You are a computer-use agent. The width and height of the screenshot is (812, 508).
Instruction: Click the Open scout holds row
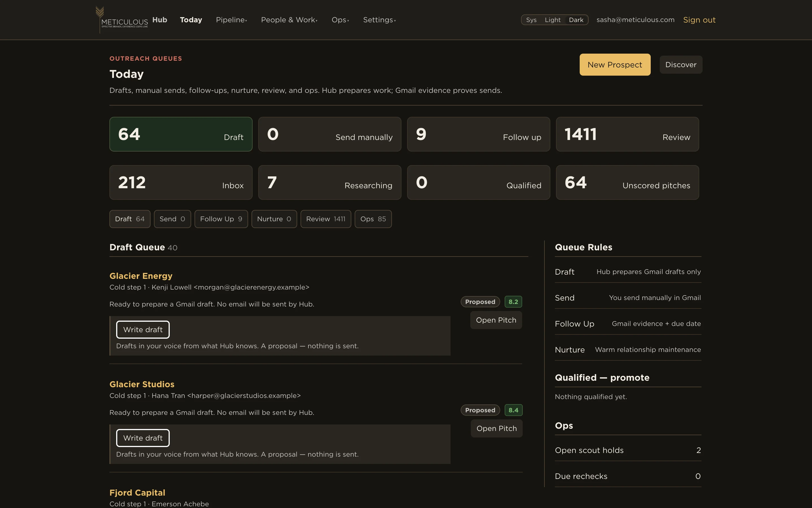pos(628,450)
